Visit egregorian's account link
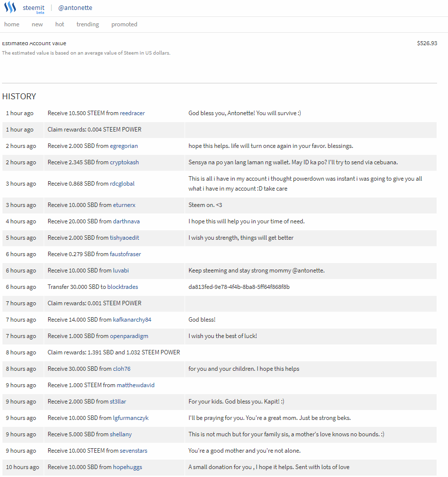Viewport: 448px width, 477px height. (x=124, y=146)
